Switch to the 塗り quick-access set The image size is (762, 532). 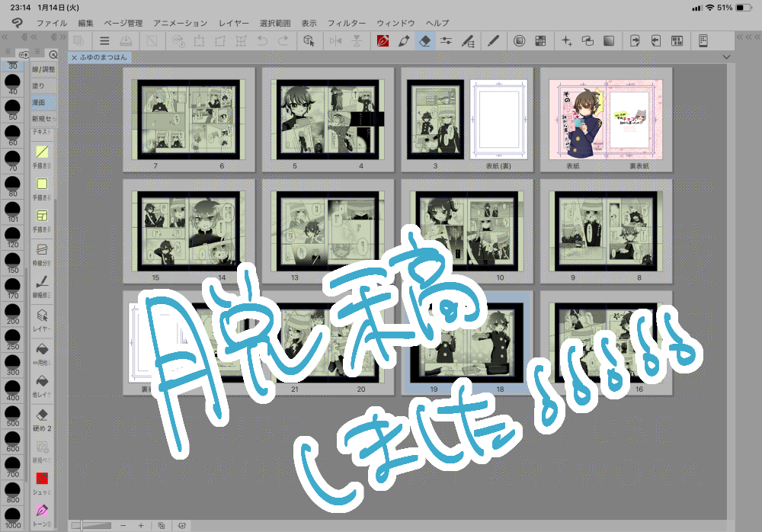tap(38, 86)
